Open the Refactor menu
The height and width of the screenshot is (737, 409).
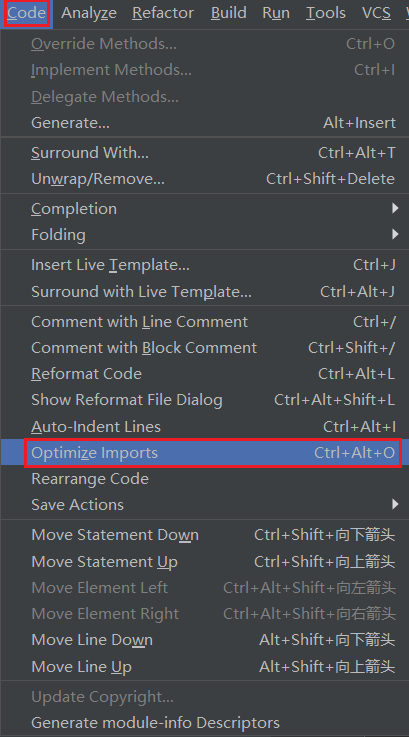tap(163, 13)
